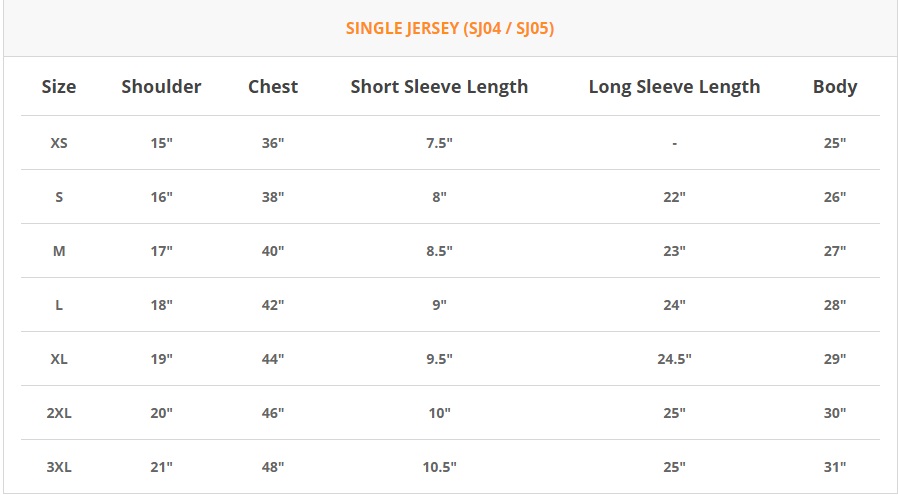Click the XS size row label
Viewport: 898px width, 495px height.
click(x=59, y=143)
